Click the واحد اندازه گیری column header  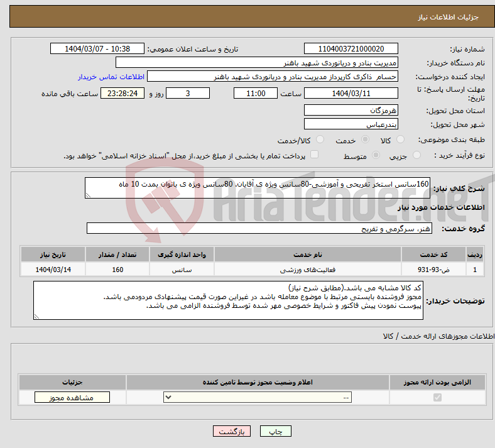[182, 254]
